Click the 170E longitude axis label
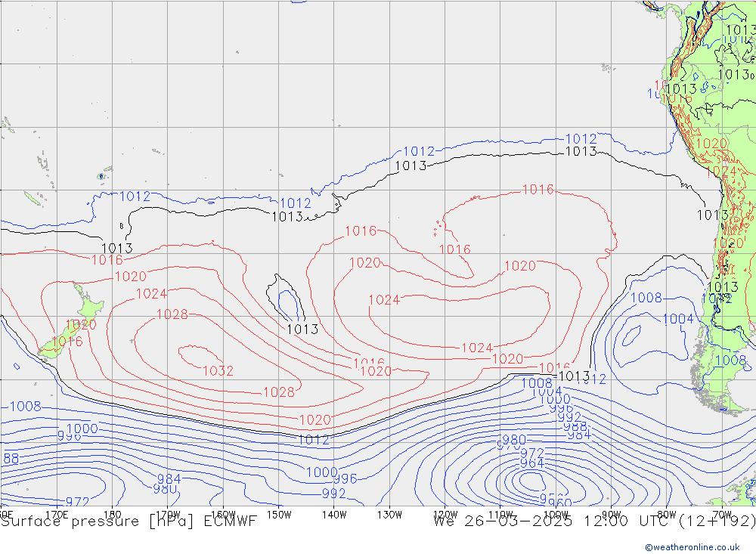This screenshot has height=554, width=756. [57, 515]
